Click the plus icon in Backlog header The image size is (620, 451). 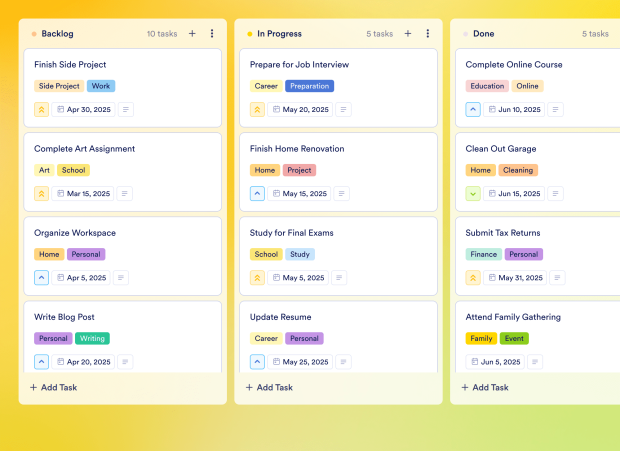[192, 34]
